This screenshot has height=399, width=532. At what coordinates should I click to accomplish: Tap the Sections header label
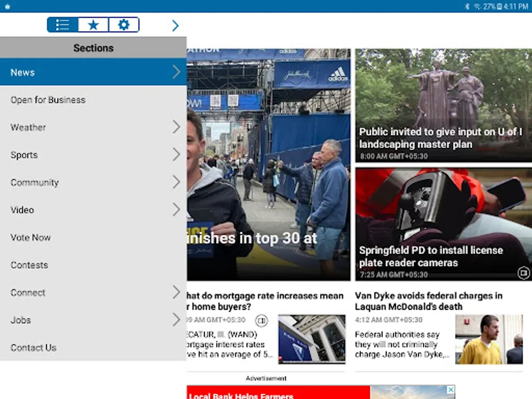pyautogui.click(x=94, y=48)
